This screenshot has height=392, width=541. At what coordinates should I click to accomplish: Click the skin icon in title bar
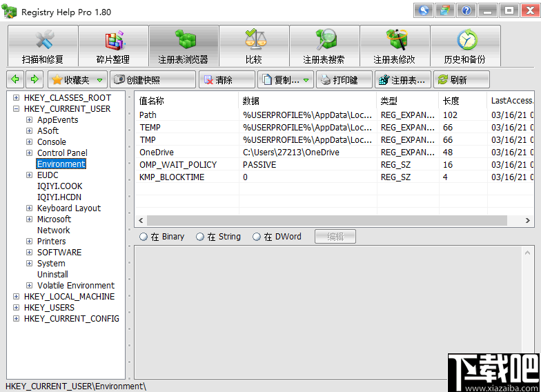click(x=444, y=10)
